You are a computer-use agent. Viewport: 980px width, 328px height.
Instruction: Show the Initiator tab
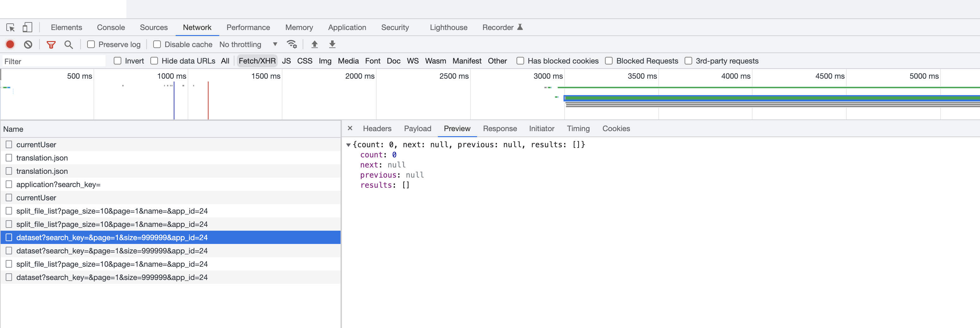[541, 129]
